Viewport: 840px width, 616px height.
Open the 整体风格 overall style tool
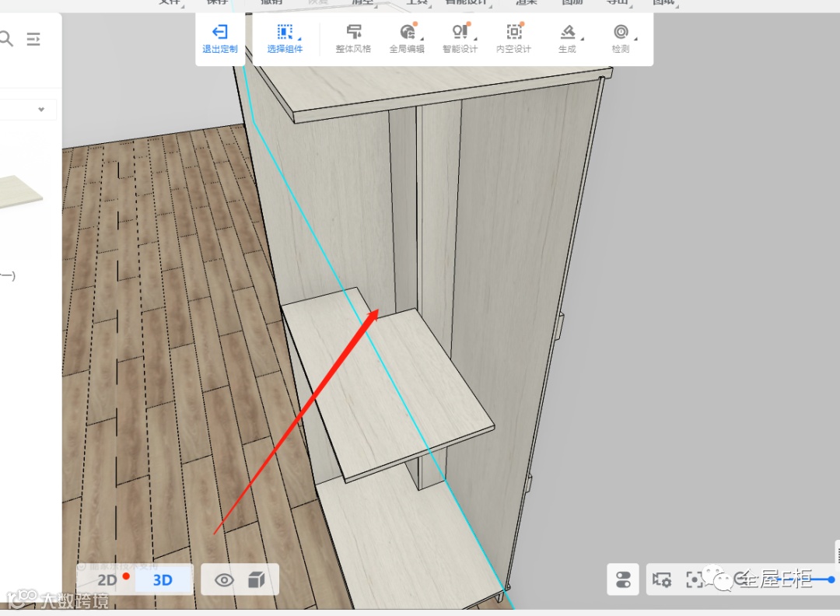[353, 39]
